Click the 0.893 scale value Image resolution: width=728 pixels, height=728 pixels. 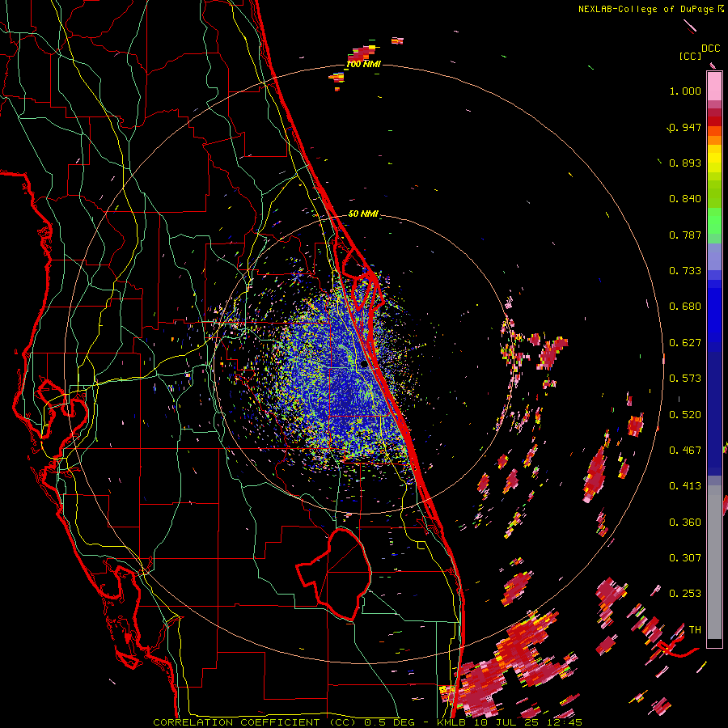[685, 163]
